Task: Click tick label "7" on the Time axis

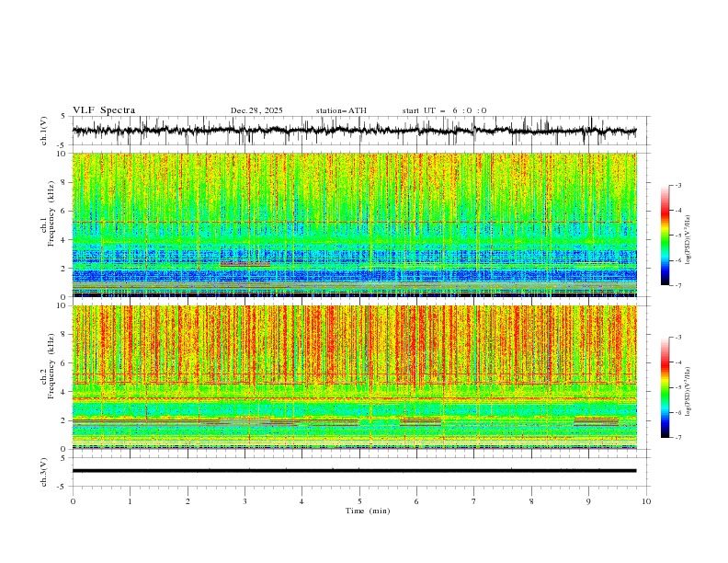Action: click(474, 501)
